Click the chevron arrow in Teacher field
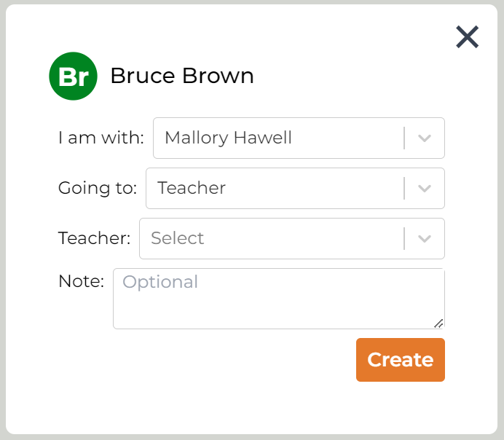Screen dimensions: 504x440 click(x=425, y=238)
